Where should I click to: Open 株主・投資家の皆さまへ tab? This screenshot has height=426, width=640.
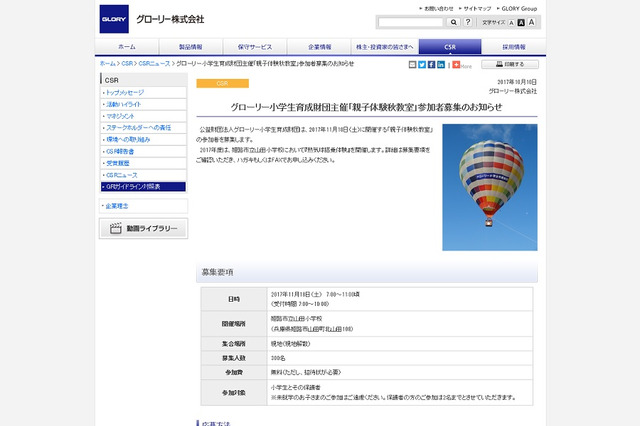click(384, 47)
